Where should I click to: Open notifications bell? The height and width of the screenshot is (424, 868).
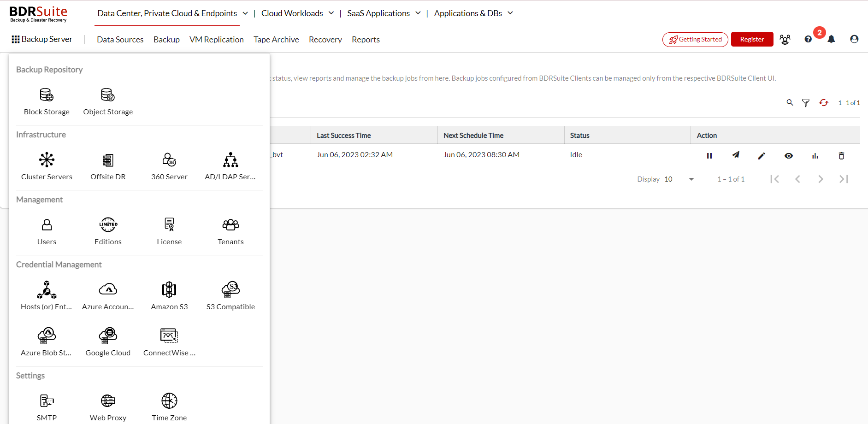[x=831, y=39]
